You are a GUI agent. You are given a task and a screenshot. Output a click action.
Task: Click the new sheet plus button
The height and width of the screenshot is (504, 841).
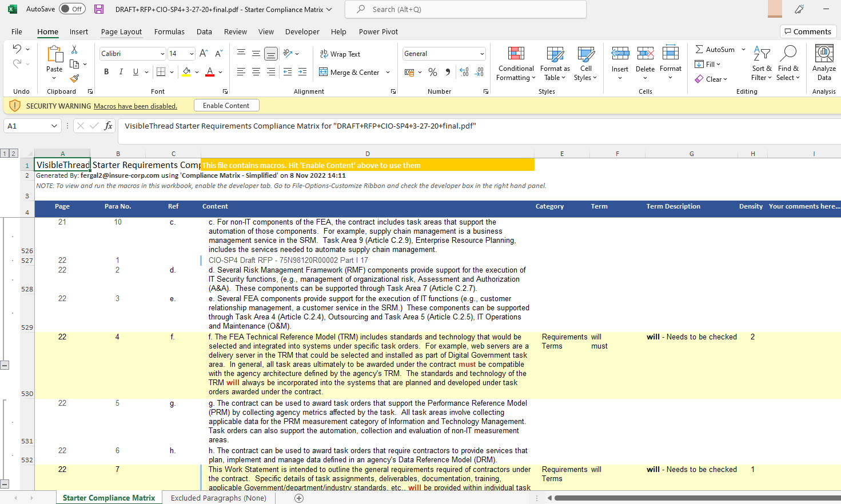pos(298,498)
